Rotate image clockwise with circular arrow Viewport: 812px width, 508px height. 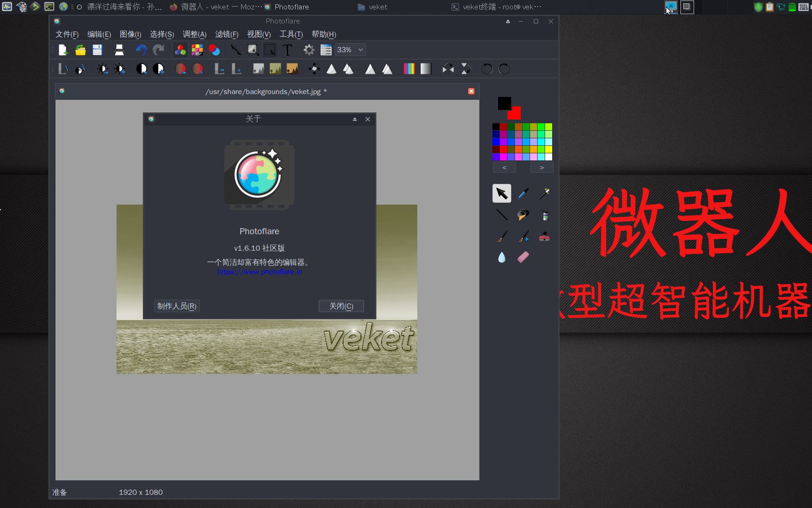[x=504, y=69]
